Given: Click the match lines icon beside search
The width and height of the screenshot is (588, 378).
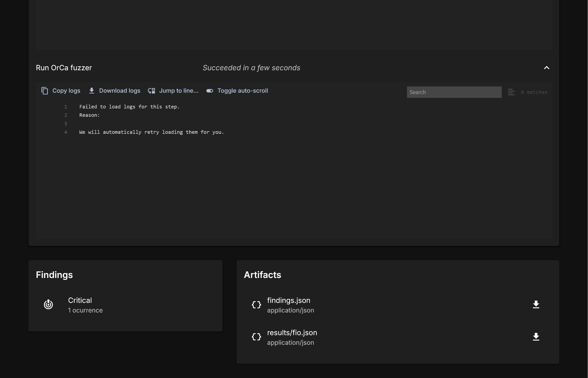Looking at the screenshot, I should point(511,92).
